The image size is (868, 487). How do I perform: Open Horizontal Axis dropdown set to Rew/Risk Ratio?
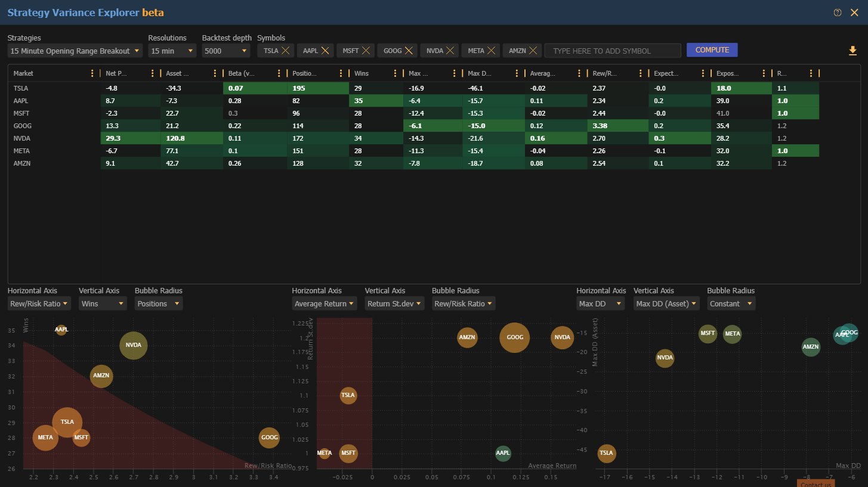pos(39,303)
